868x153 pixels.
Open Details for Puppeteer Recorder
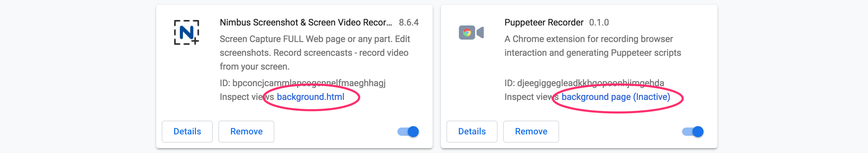tap(472, 132)
